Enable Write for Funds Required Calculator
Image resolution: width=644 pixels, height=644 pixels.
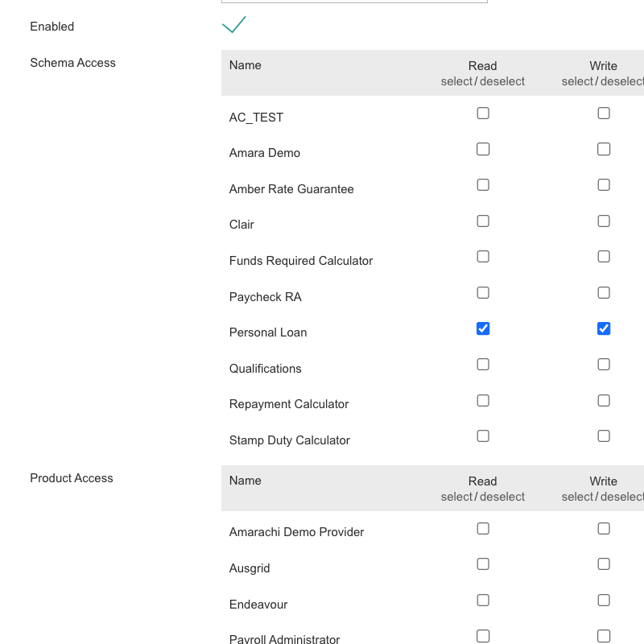pyautogui.click(x=603, y=257)
